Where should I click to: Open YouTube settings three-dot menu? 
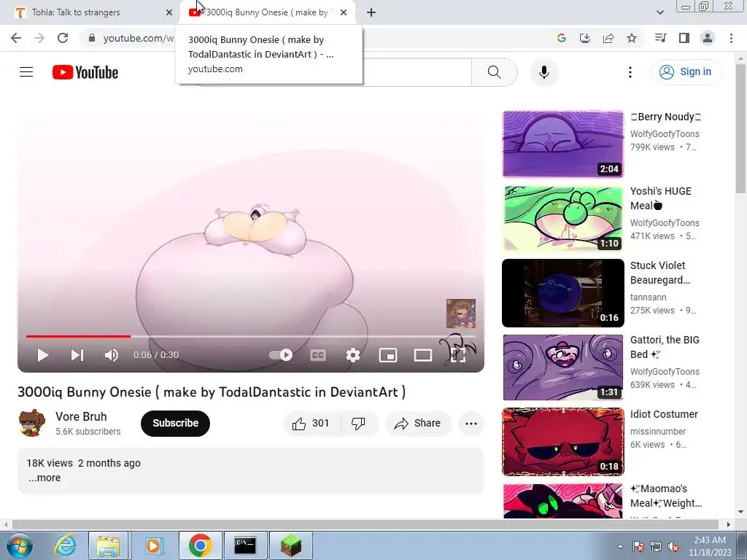point(630,72)
